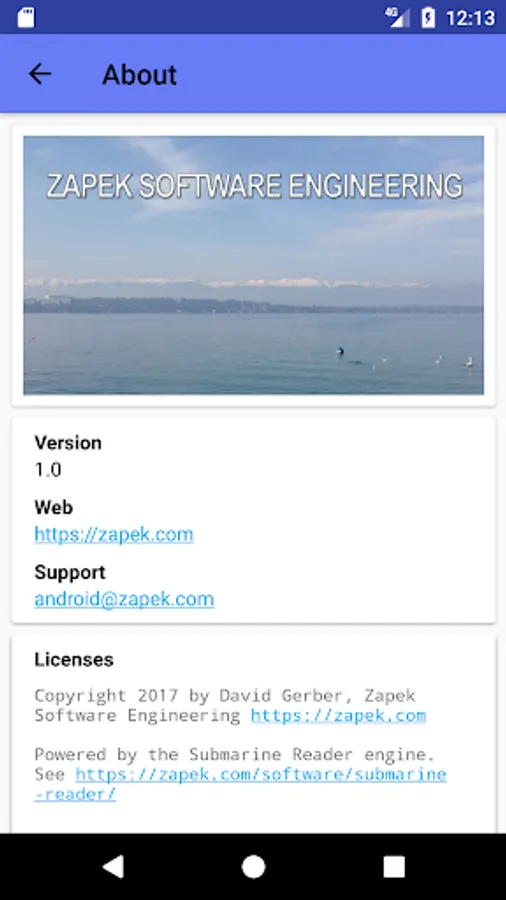The width and height of the screenshot is (506, 900).
Task: Tap the recent apps square button
Action: point(394,867)
